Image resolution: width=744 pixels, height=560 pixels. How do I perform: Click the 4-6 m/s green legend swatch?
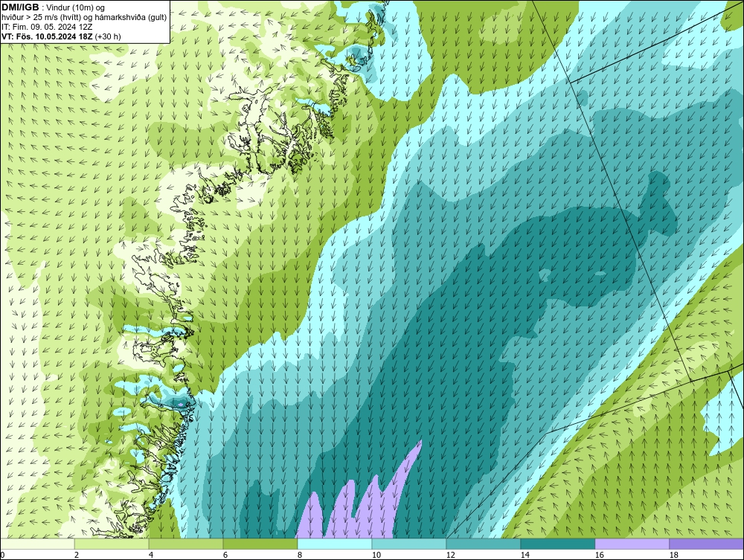(x=186, y=544)
